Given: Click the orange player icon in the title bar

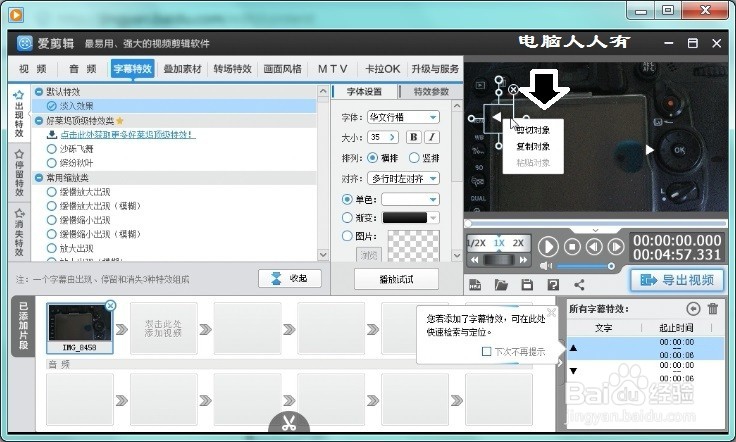Looking at the screenshot, I should click(x=16, y=15).
